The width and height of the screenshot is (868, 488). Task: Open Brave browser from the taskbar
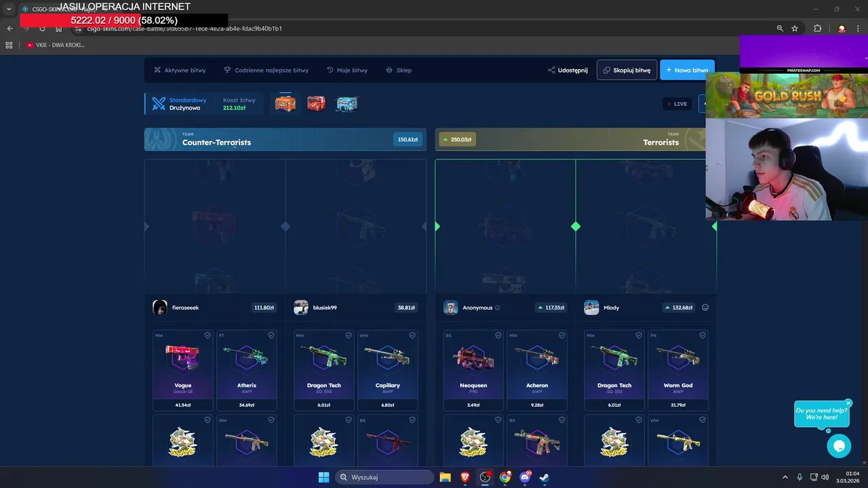coord(465,477)
